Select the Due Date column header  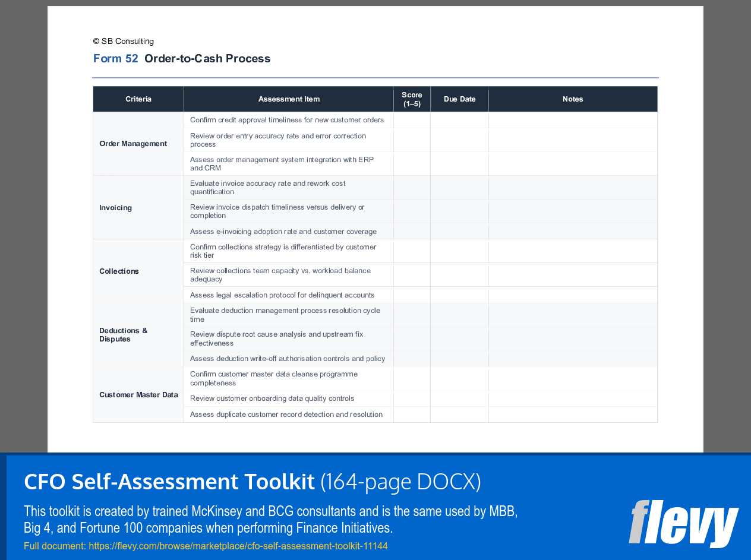coord(459,99)
